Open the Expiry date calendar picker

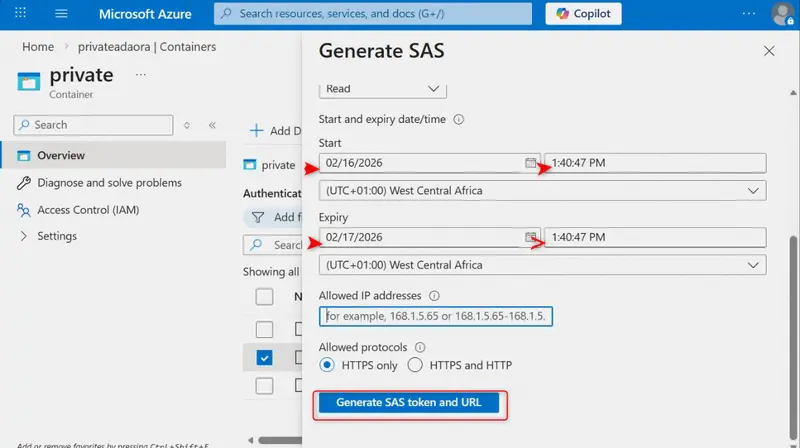tap(531, 237)
